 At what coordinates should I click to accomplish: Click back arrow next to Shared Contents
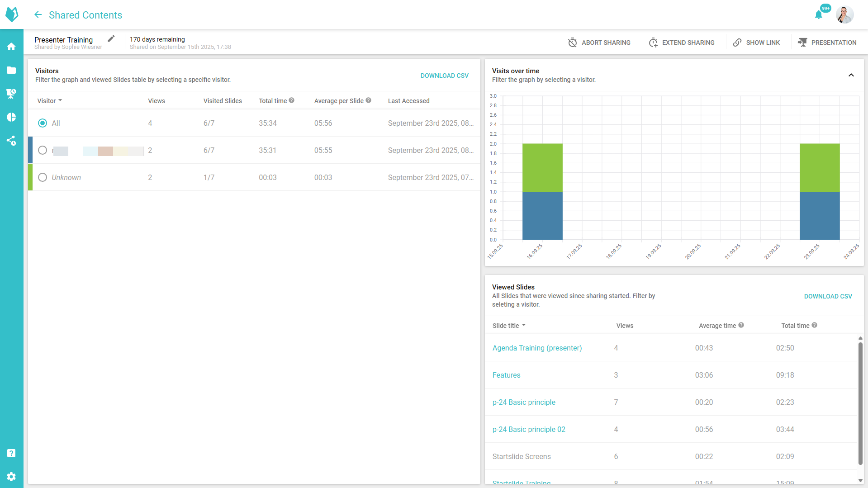pos(38,15)
